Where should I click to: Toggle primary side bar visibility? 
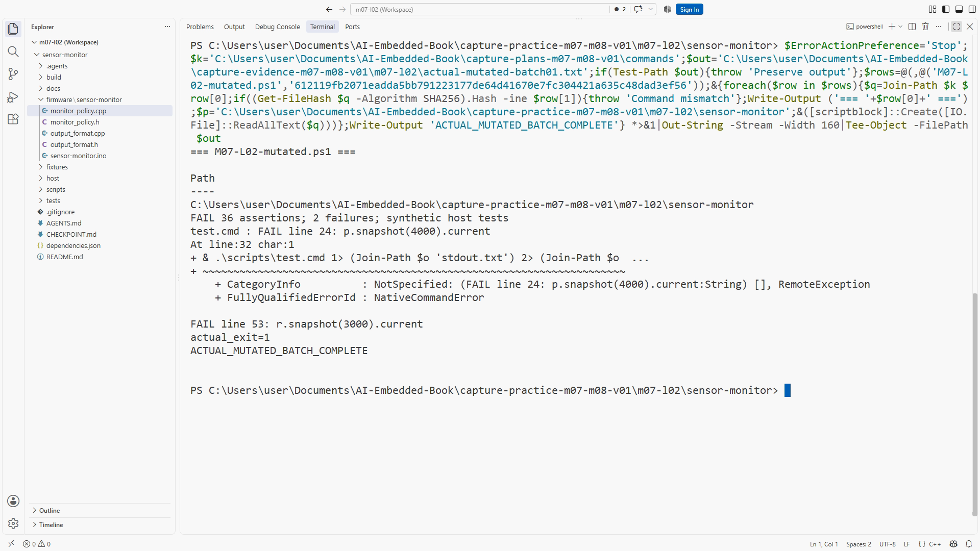[946, 9]
